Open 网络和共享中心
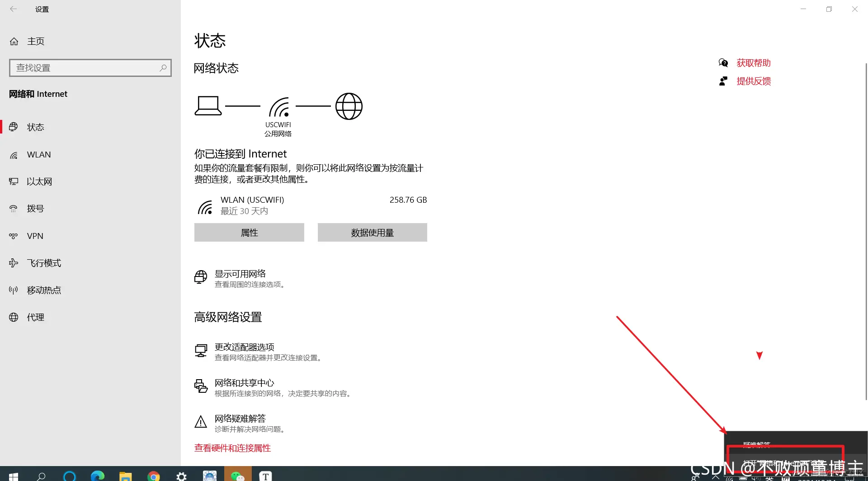Image resolution: width=868 pixels, height=481 pixels. 244,382
